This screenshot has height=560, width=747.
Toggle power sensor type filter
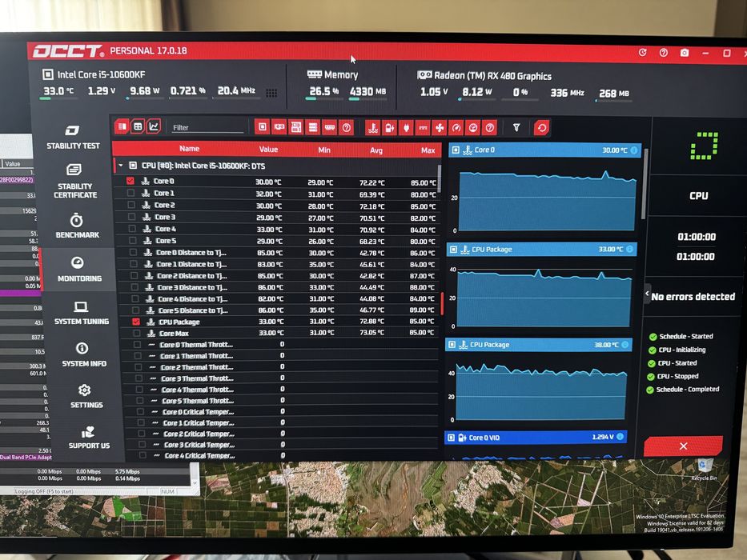point(406,128)
